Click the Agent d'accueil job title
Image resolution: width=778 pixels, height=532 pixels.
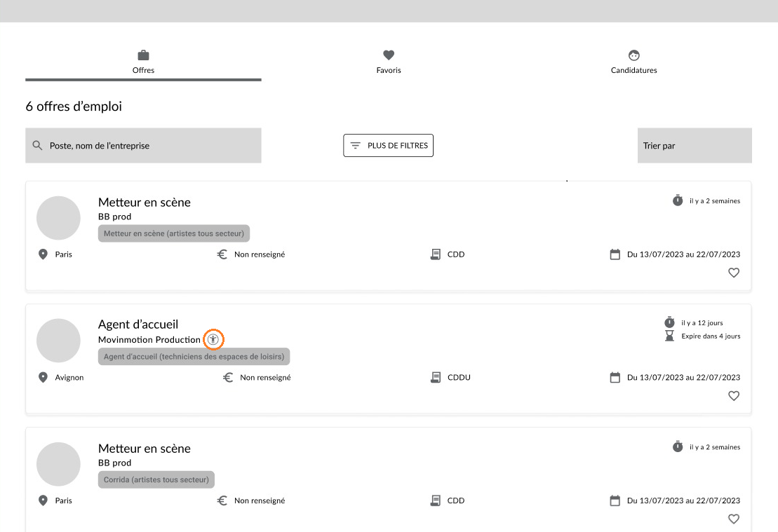138,325
